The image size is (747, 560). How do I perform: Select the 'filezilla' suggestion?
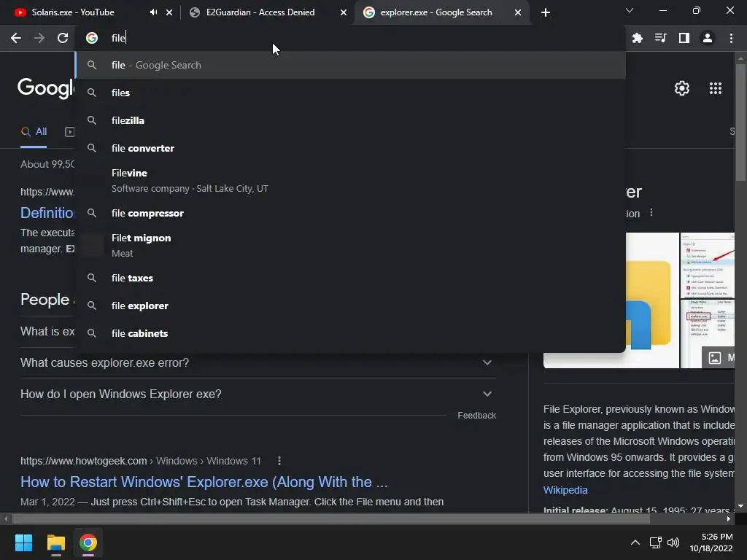(x=351, y=120)
